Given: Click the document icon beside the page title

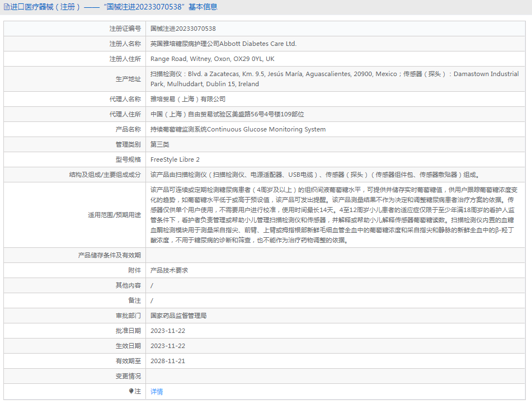Looking at the screenshot, I should pyautogui.click(x=7, y=7).
